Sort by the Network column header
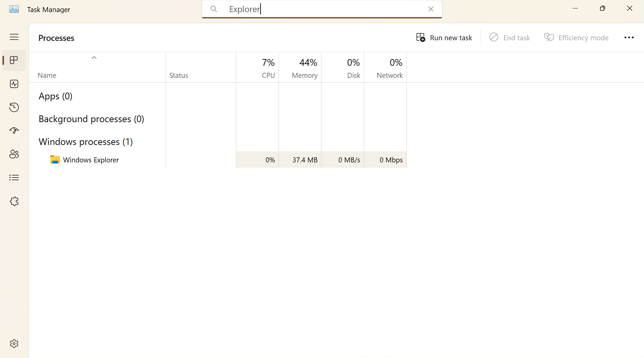 (385, 67)
